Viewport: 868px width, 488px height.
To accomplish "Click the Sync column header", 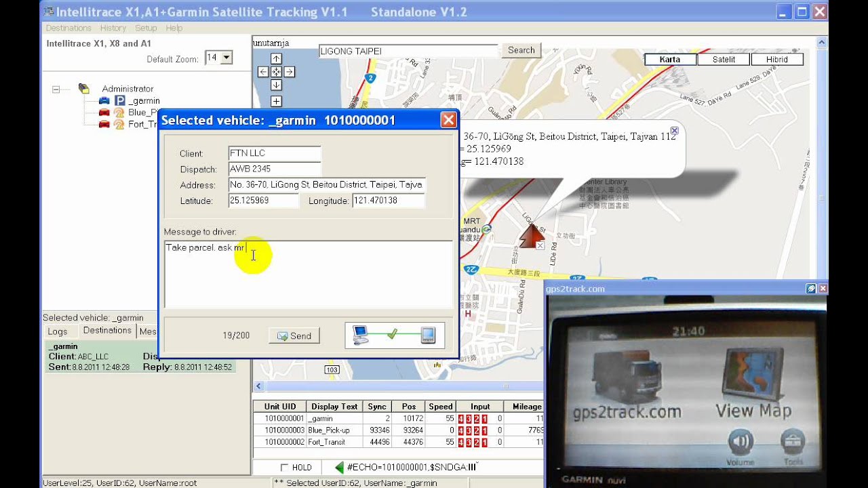I will [377, 407].
